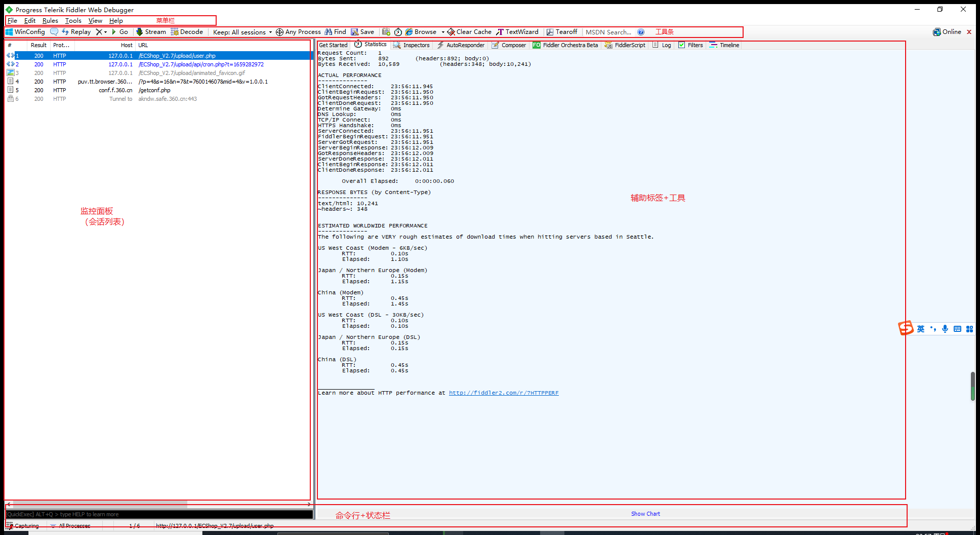Open the Keep: All sessions dropdown
The height and width of the screenshot is (535, 980).
click(242, 32)
